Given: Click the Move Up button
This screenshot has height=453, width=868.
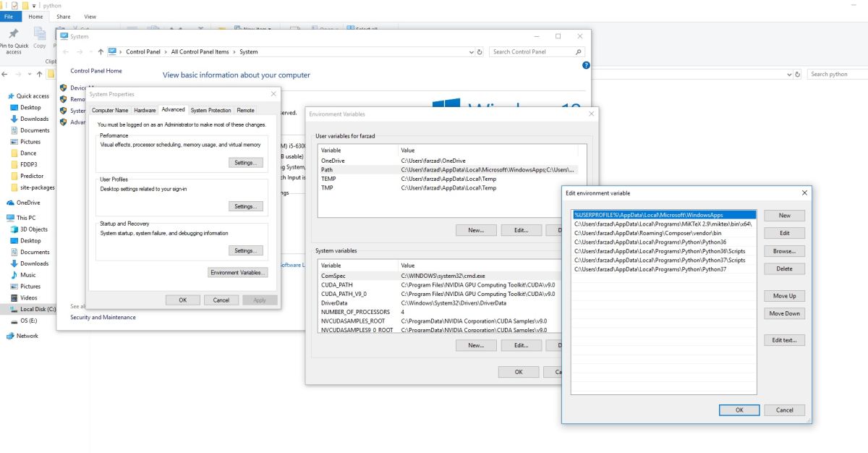Looking at the screenshot, I should [785, 296].
